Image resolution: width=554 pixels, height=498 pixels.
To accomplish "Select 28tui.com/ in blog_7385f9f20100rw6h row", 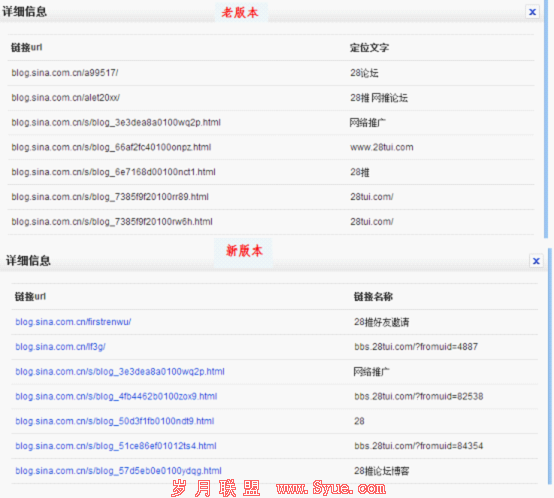I will coord(372,222).
